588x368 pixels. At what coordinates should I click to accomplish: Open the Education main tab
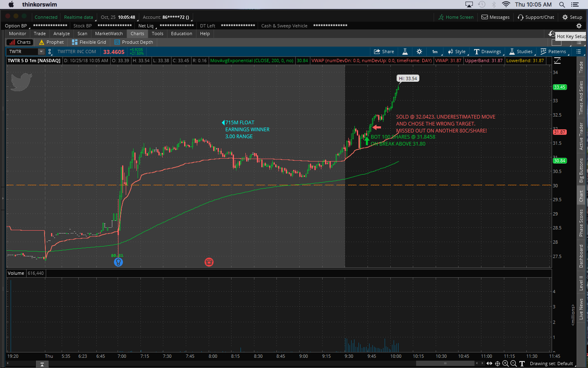182,34
